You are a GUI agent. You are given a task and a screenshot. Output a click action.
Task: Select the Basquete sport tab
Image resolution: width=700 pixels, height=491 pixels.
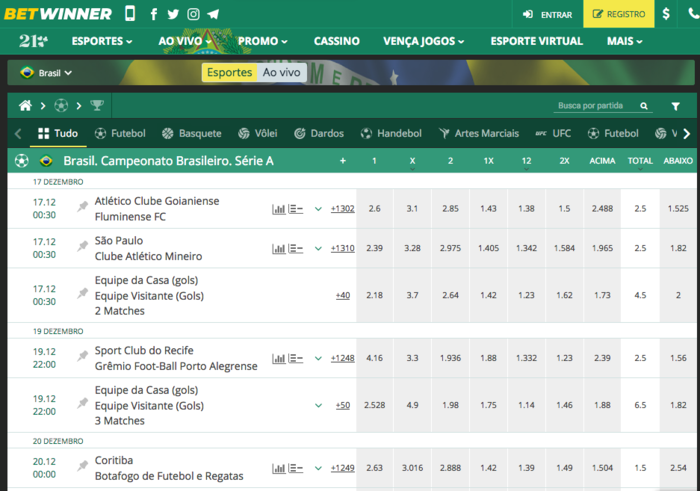[191, 133]
